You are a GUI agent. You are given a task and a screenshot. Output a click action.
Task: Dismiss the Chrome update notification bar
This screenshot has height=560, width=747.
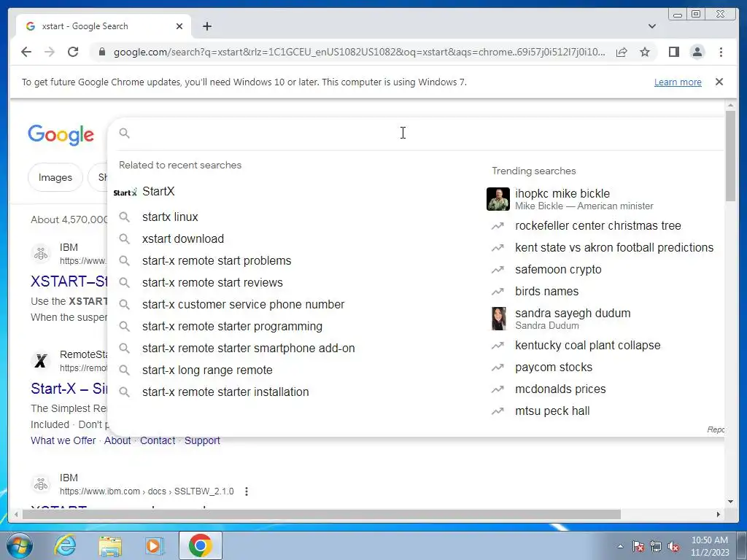coord(719,82)
